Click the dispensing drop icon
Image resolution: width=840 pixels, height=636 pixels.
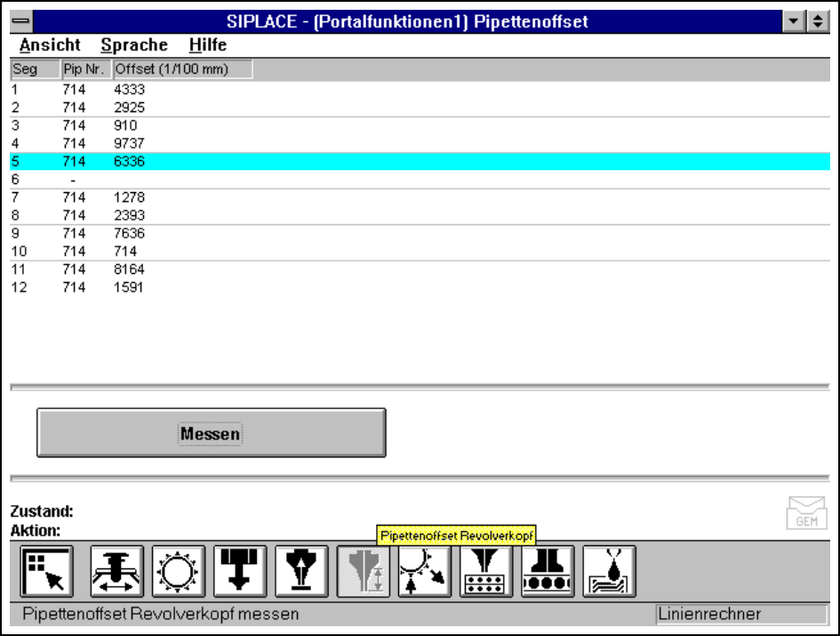click(609, 572)
